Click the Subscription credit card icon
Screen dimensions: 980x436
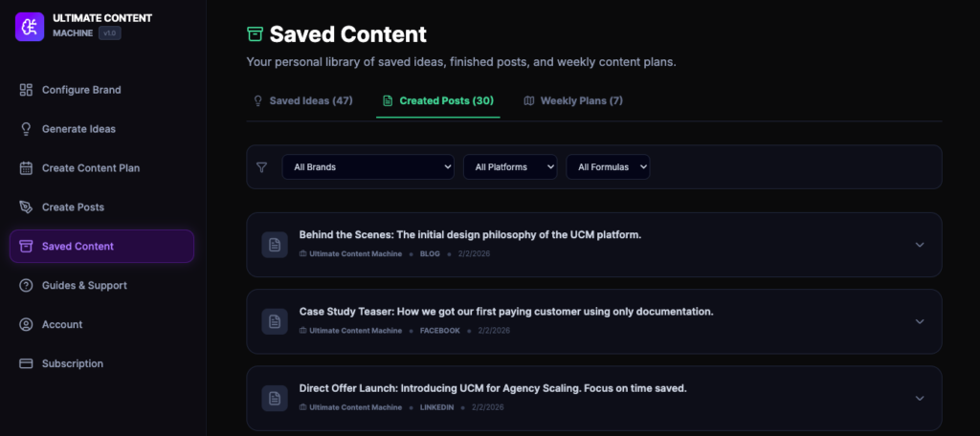pyautogui.click(x=26, y=364)
